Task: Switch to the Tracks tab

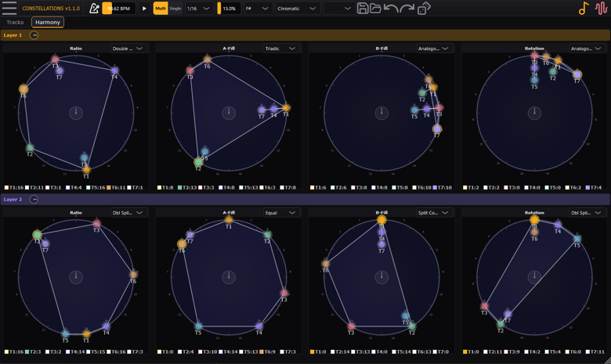Action: point(15,22)
